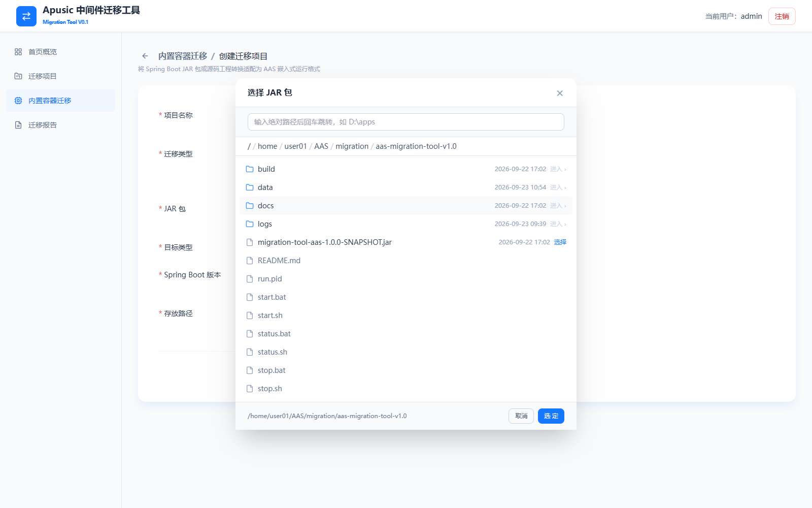The image size is (812, 508).
Task: Select the 内置容器迁移 sidebar item
Action: click(x=61, y=101)
